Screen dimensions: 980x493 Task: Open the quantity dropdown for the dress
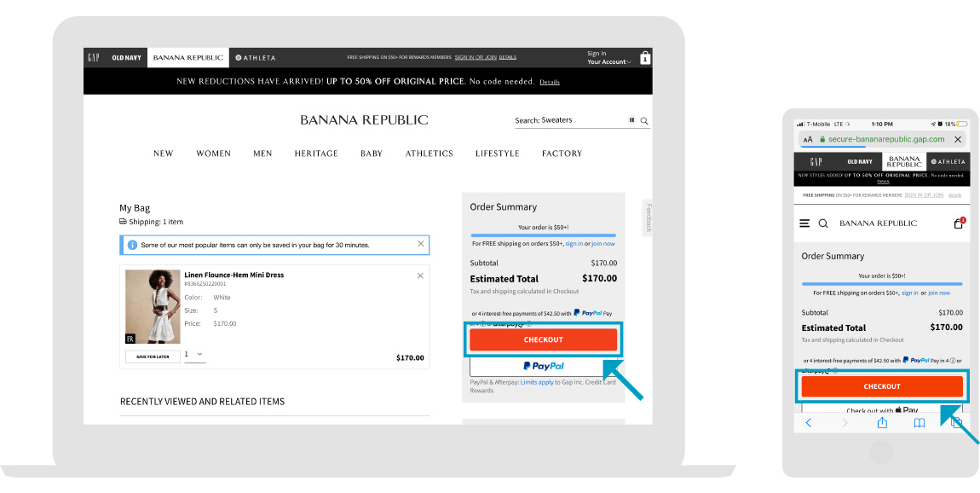(x=195, y=355)
